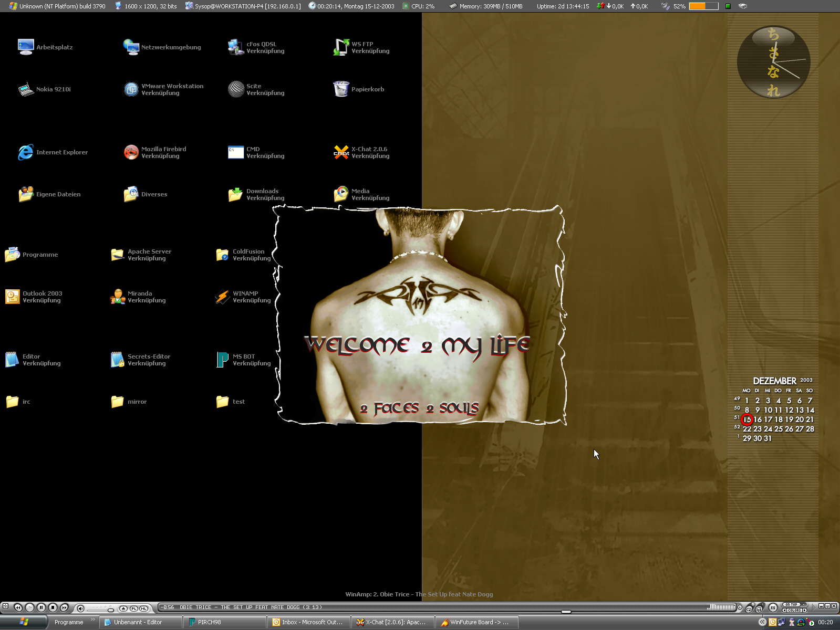Screen dimensions: 840x630
Task: Click the Papierkorb recycle bin icon
Action: click(341, 89)
